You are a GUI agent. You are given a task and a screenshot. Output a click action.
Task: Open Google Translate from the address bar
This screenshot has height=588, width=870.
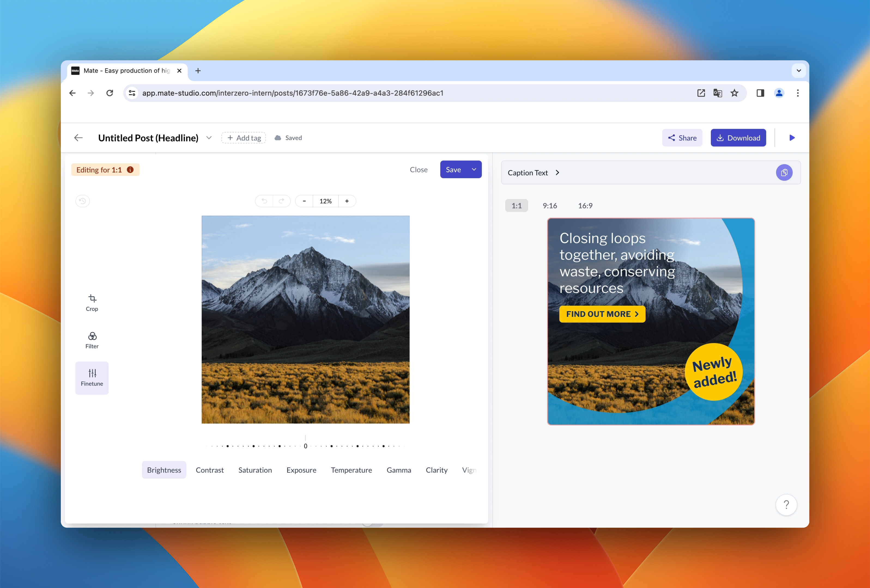click(x=718, y=93)
